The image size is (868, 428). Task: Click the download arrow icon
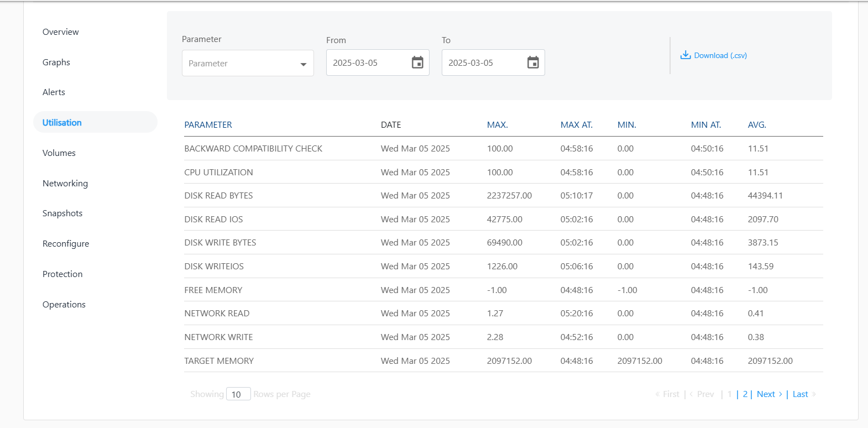(x=686, y=55)
